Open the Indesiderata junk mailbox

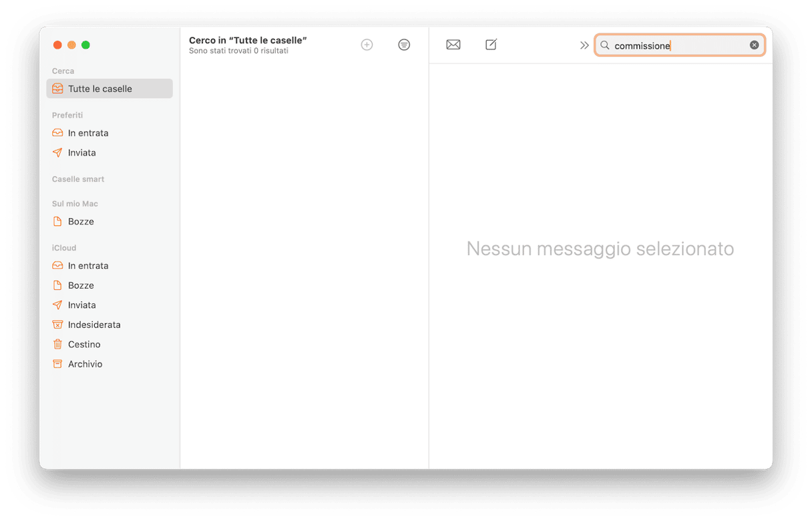110,325
